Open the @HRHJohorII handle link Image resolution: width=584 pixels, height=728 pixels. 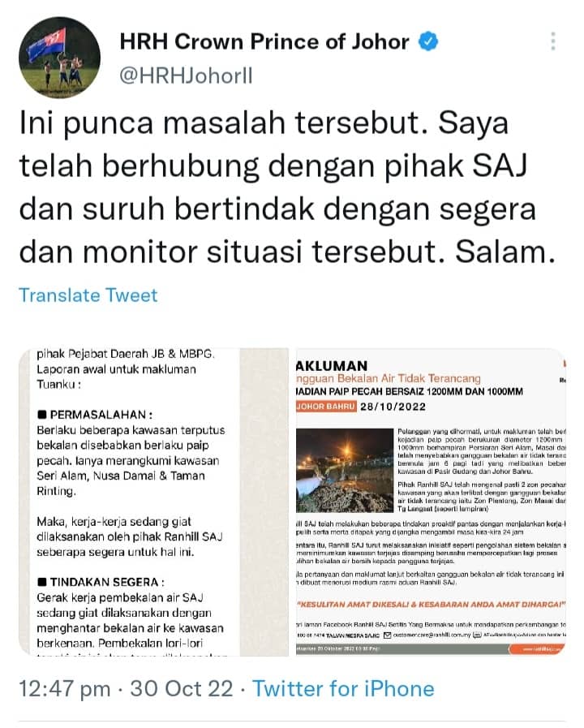click(186, 75)
